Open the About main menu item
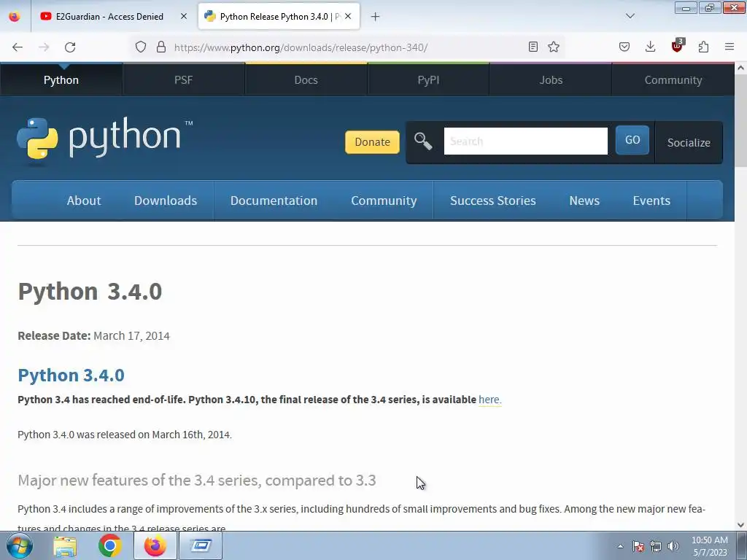The image size is (747, 560). (84, 201)
